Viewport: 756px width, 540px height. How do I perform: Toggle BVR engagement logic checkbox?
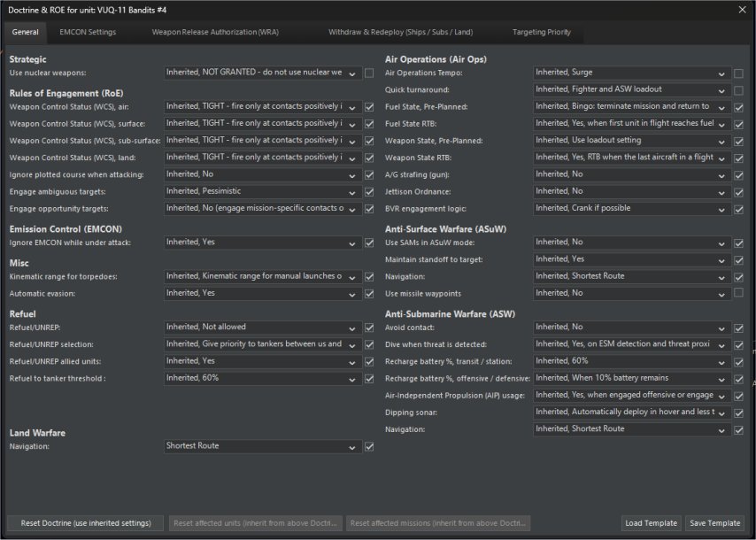click(x=738, y=209)
